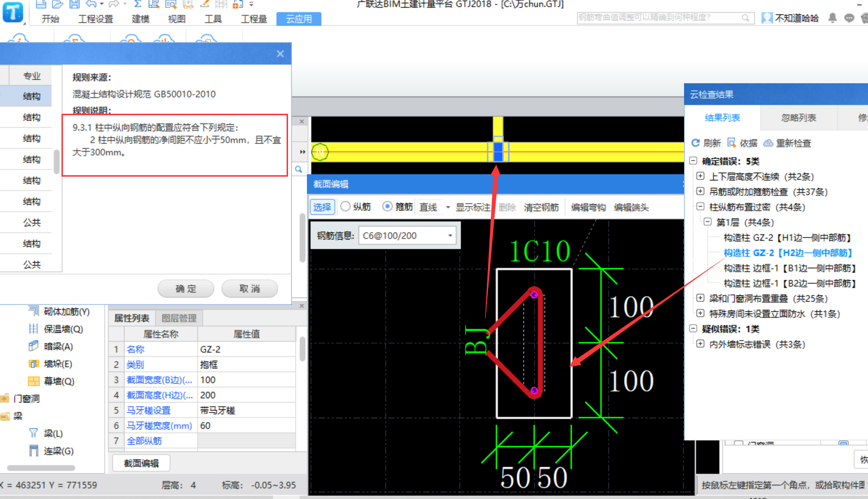Screen dimensions: 868x499
Task: Collapse the 柱纵筋布置过密 tree node
Action: (700, 207)
